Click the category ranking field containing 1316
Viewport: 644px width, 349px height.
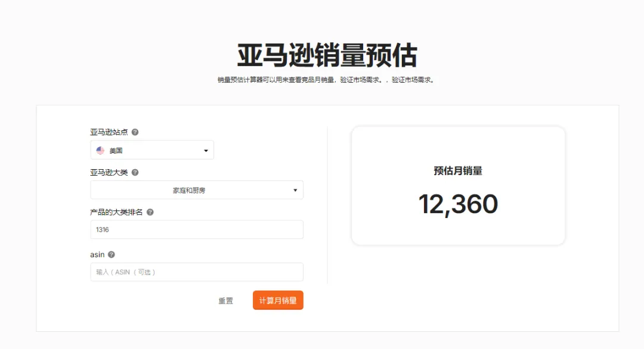pyautogui.click(x=197, y=230)
